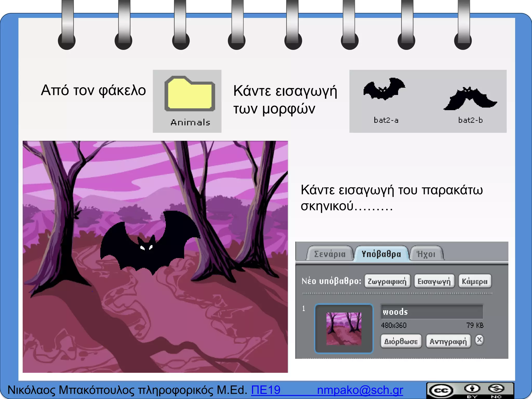Image resolution: width=532 pixels, height=399 pixels.
Task: Open the Animals folder icon
Action: click(190, 94)
